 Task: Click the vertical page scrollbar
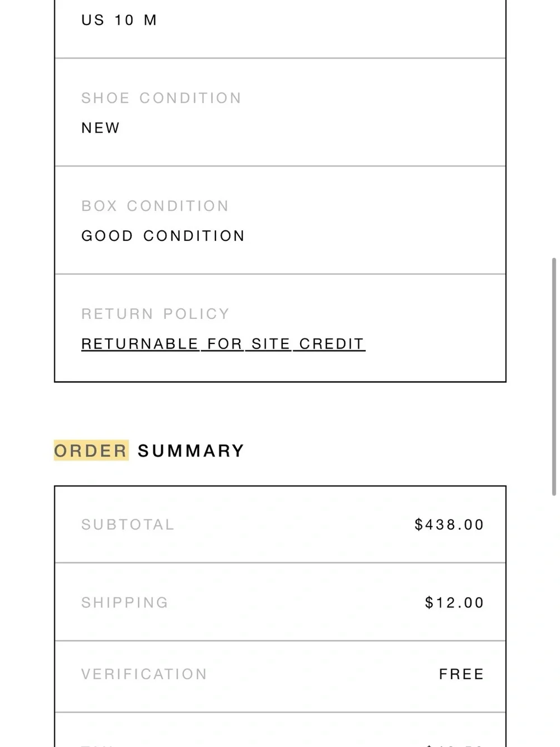click(x=554, y=377)
